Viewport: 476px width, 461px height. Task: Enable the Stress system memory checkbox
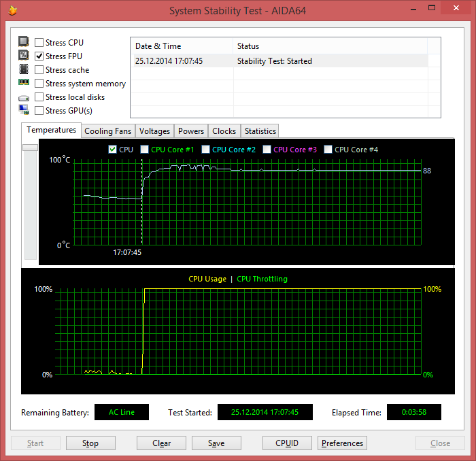click(x=39, y=83)
